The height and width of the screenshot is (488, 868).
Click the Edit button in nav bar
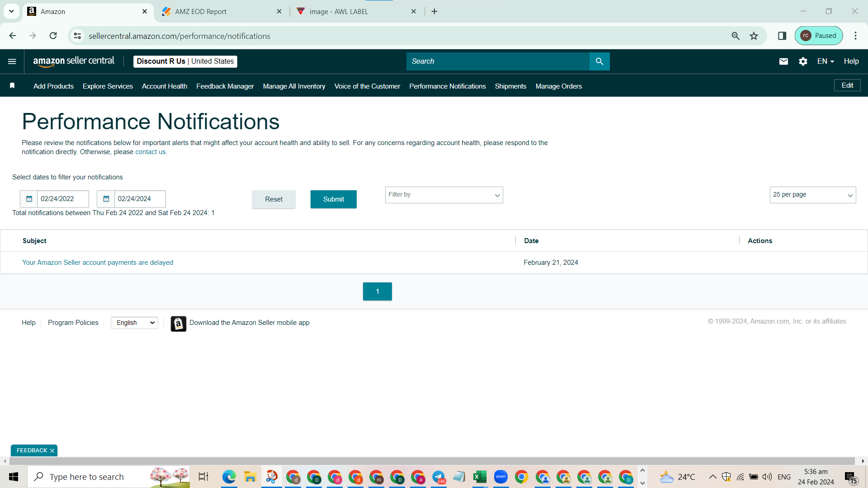pyautogui.click(x=847, y=85)
